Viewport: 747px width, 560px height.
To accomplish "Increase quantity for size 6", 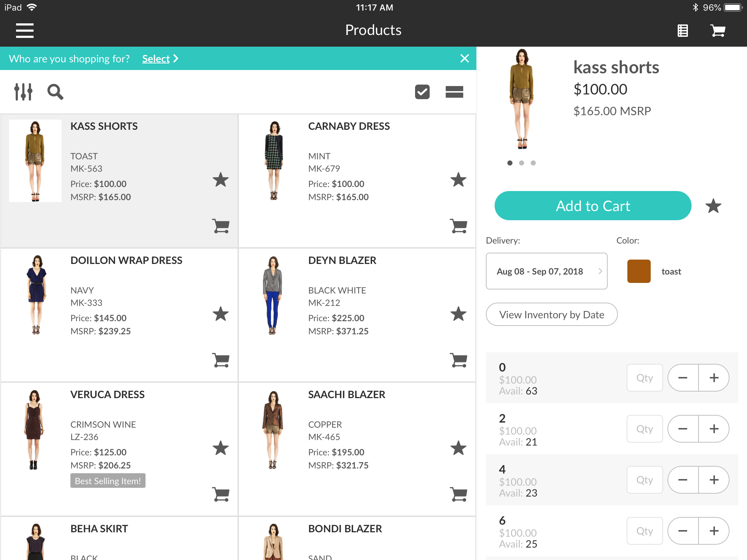I will tap(714, 531).
